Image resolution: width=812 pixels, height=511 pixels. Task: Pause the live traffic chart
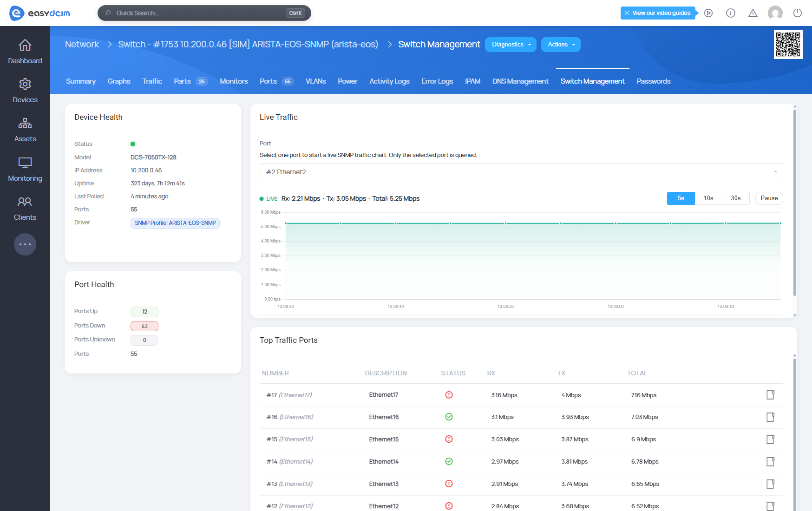pos(769,198)
